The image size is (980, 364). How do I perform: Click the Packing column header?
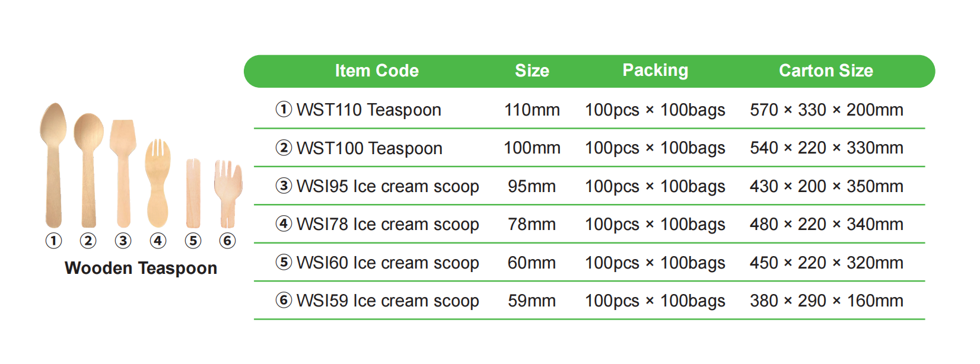click(x=655, y=71)
